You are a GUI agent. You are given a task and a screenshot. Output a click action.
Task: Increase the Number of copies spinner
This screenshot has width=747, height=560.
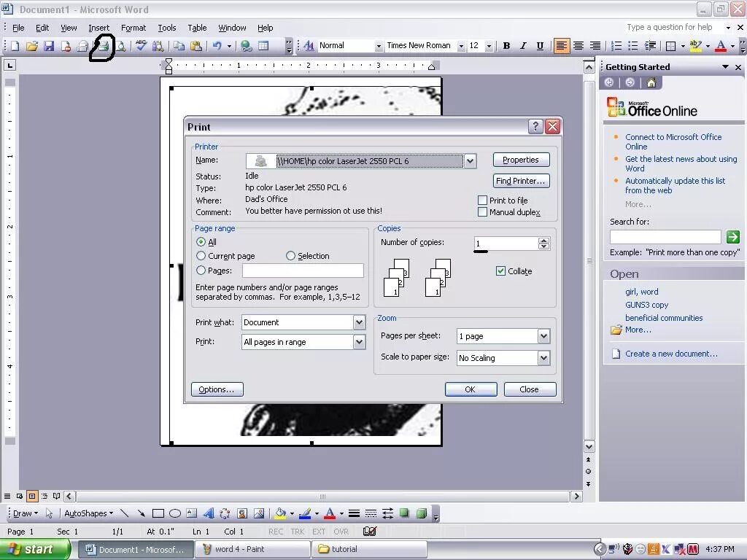coord(543,240)
